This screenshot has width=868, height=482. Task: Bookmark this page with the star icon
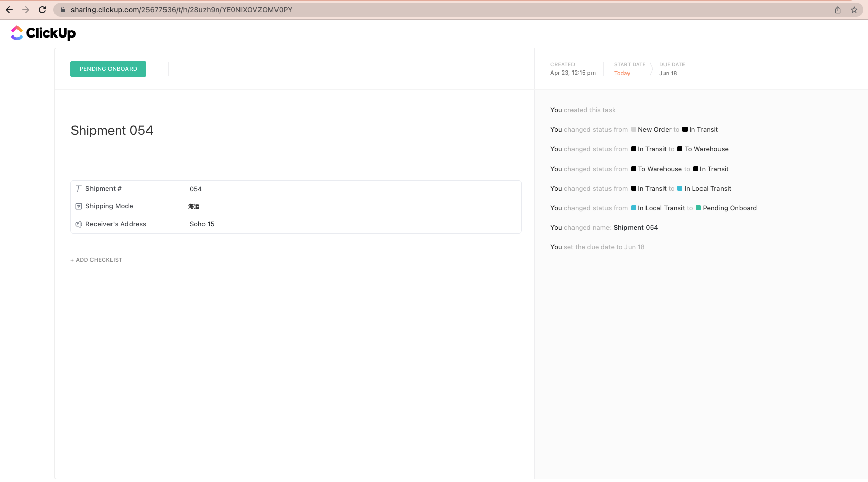click(854, 10)
